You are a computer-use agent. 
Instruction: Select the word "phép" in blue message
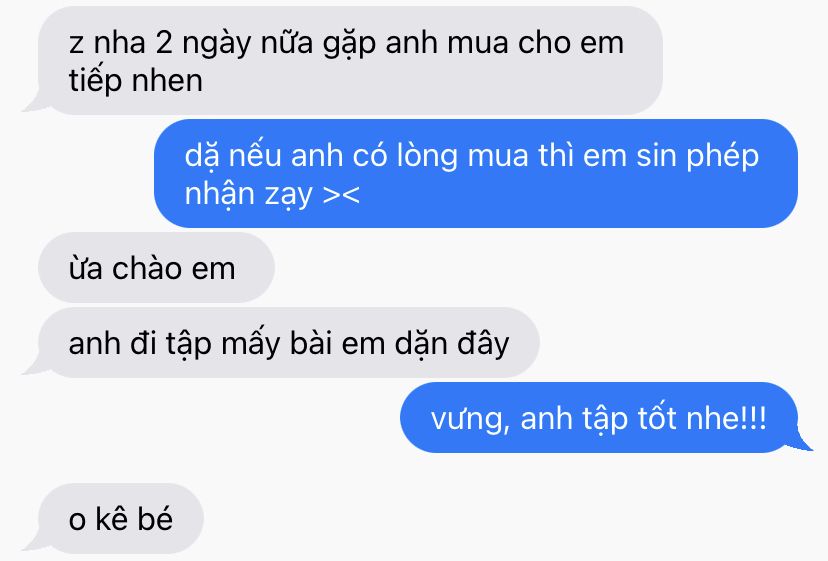pyautogui.click(x=723, y=156)
